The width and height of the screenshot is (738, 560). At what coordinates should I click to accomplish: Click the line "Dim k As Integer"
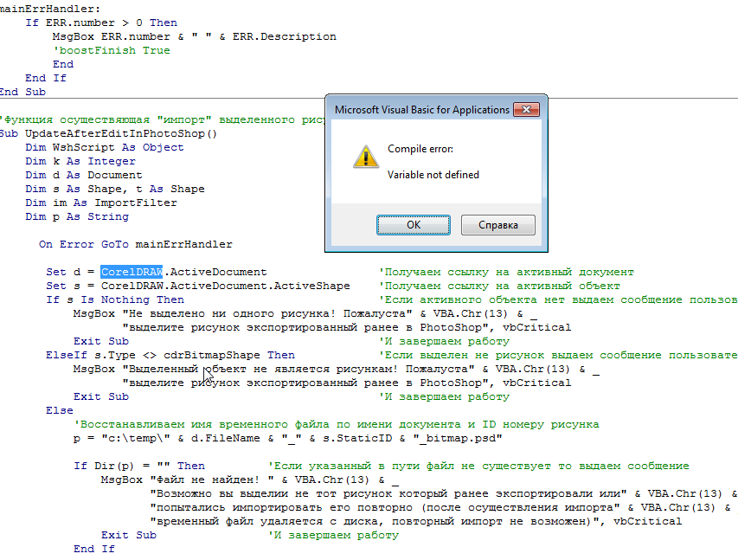pos(80,161)
